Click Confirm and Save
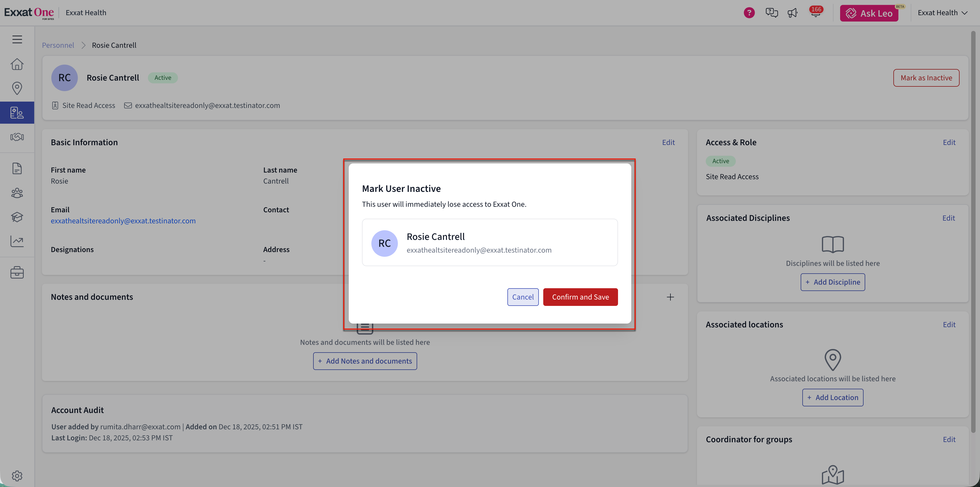 click(x=580, y=297)
